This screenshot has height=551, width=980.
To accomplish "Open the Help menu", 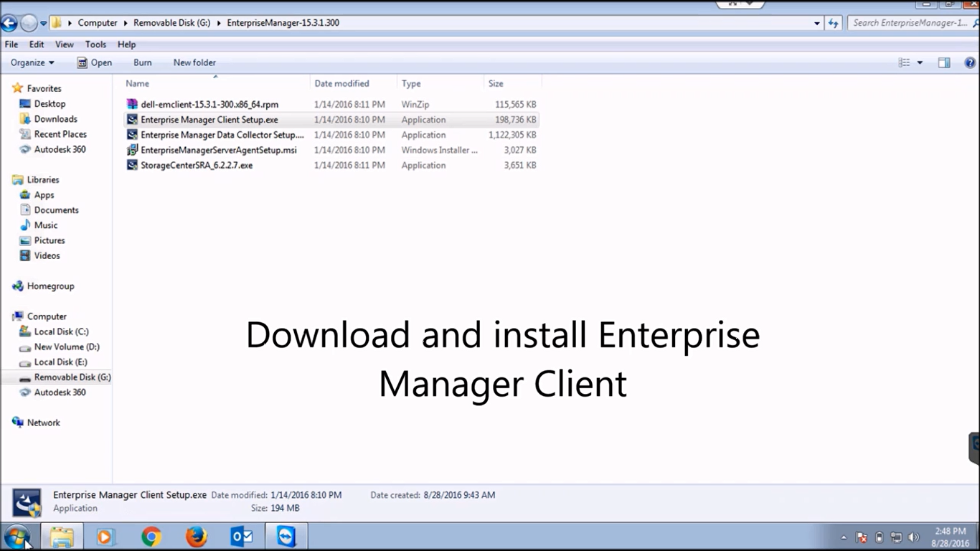I will pos(126,44).
